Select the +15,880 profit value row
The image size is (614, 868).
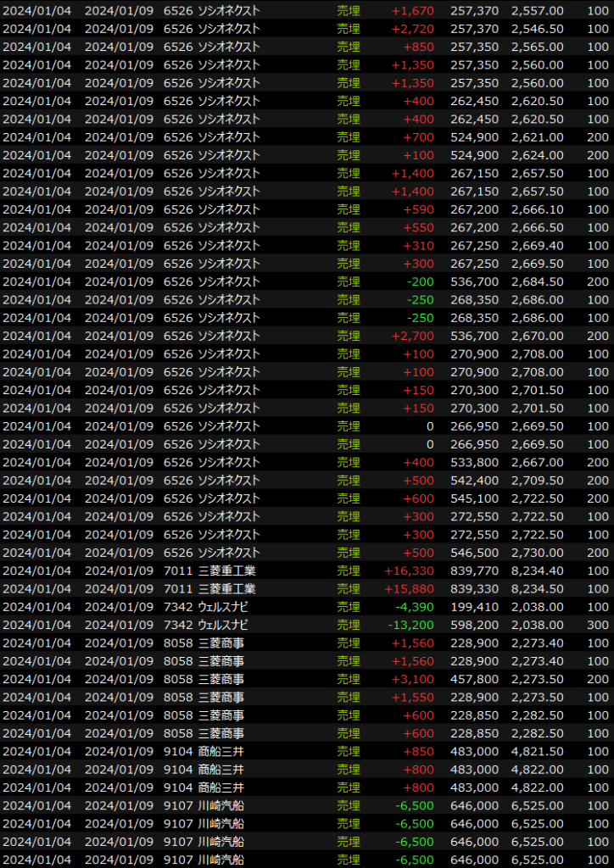click(x=409, y=588)
